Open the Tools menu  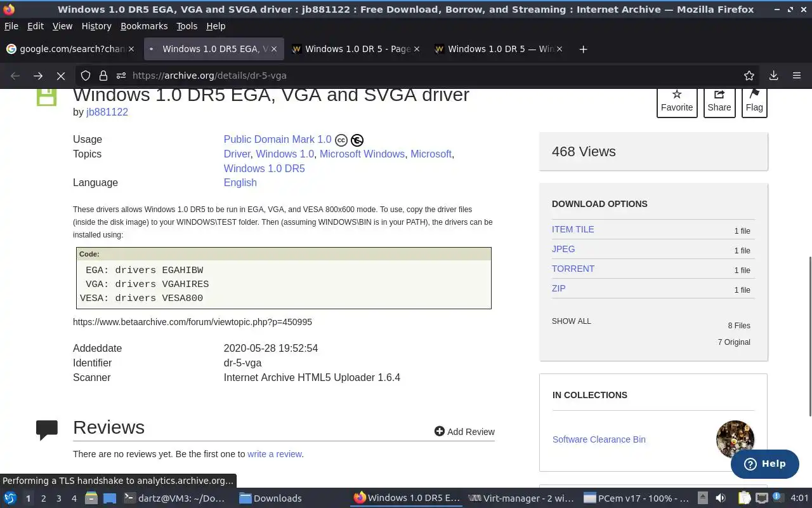pos(187,26)
